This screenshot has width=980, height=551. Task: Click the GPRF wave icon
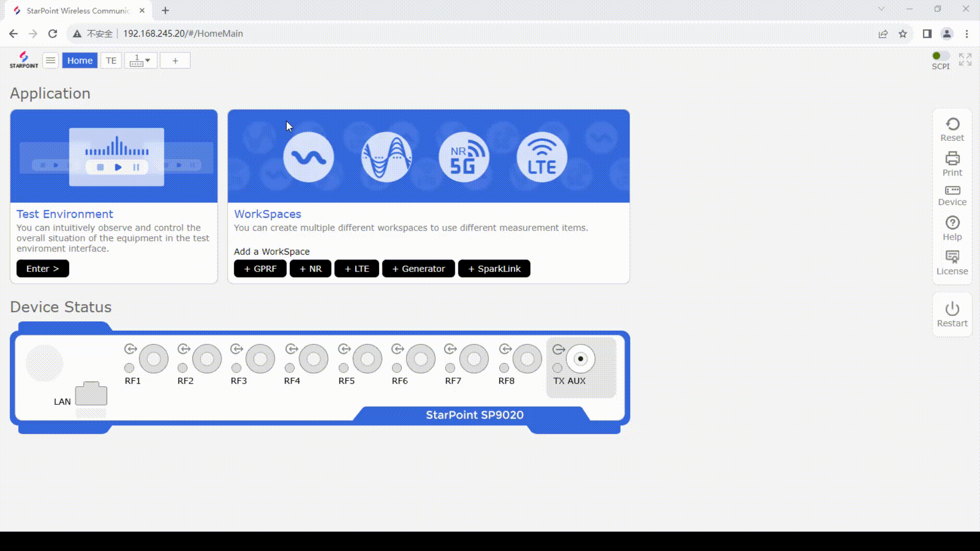(x=309, y=157)
